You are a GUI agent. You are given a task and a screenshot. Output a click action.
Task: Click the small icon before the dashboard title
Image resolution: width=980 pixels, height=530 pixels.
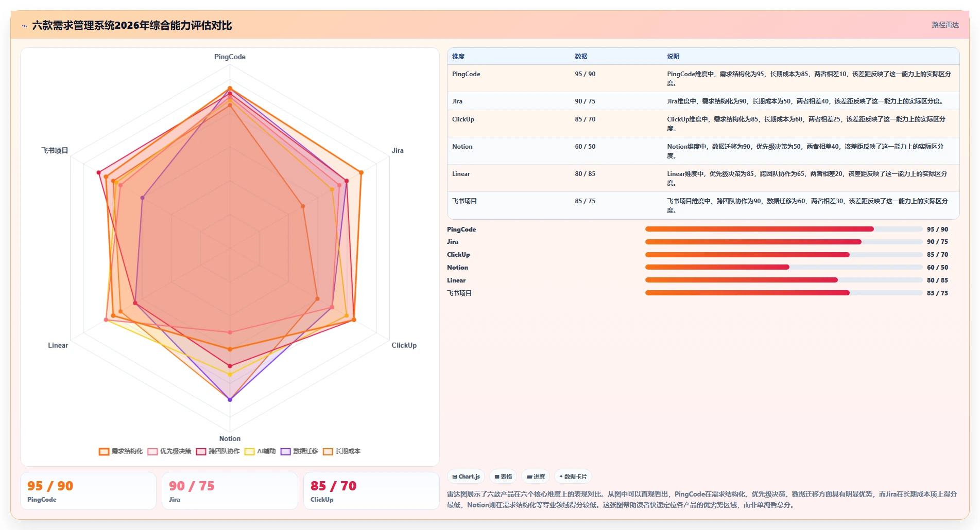(x=24, y=26)
